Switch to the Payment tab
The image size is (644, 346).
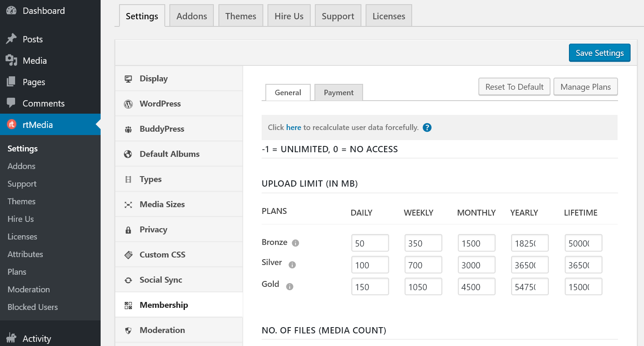coord(338,92)
